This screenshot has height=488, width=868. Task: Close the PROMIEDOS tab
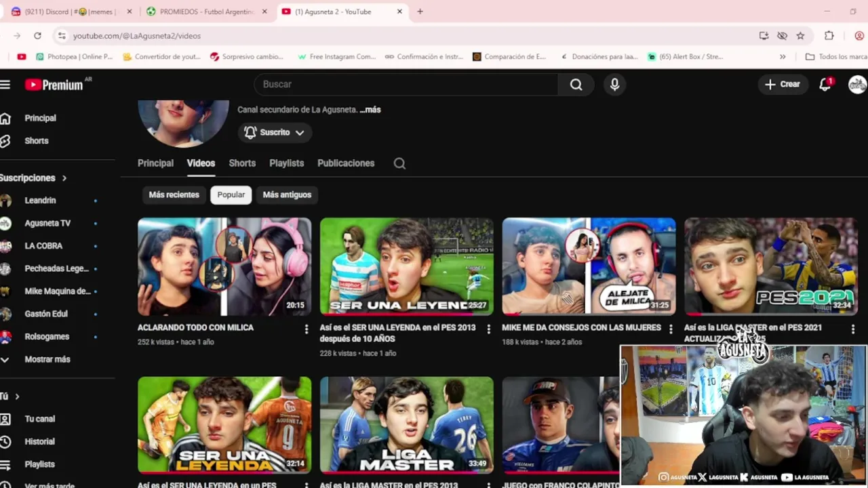coord(264,12)
